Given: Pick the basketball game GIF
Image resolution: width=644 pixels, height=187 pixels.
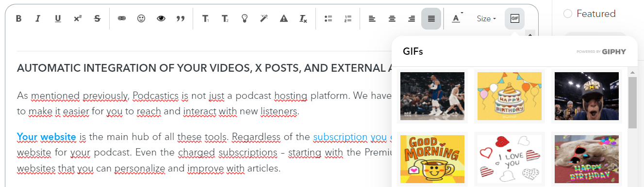Looking at the screenshot, I should tap(432, 96).
